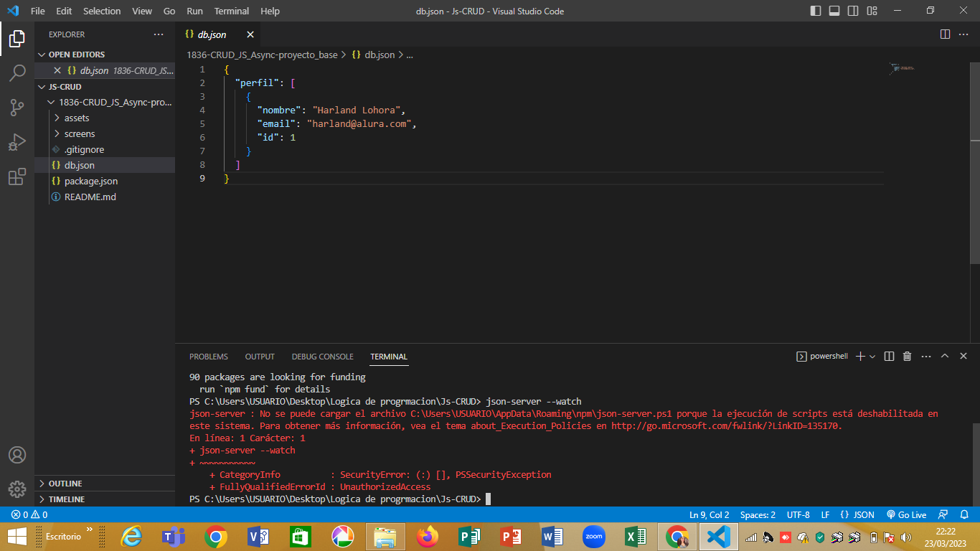
Task: Open the Accounts menu icon
Action: point(17,455)
